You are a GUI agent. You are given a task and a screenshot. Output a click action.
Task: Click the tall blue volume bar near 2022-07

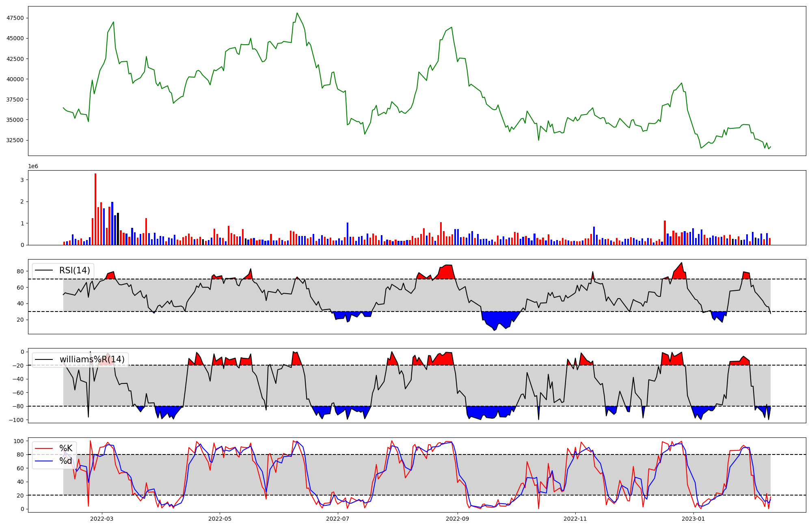coord(348,234)
